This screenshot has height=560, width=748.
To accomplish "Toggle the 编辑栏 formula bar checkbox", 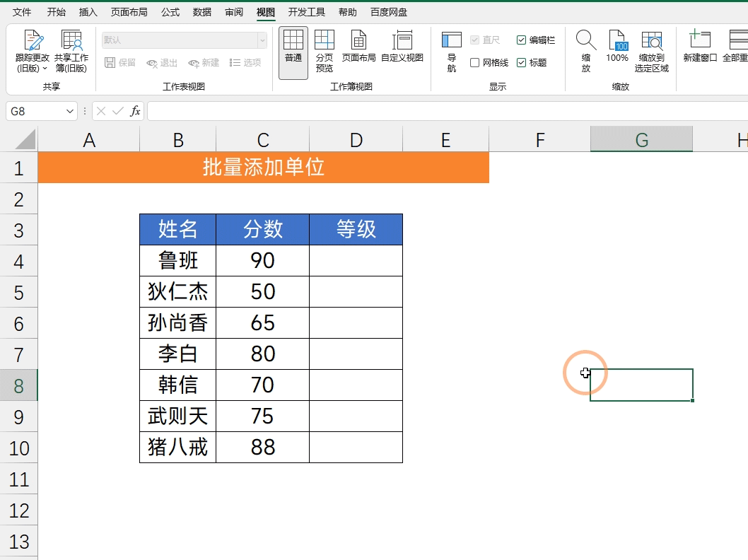I will [x=521, y=40].
